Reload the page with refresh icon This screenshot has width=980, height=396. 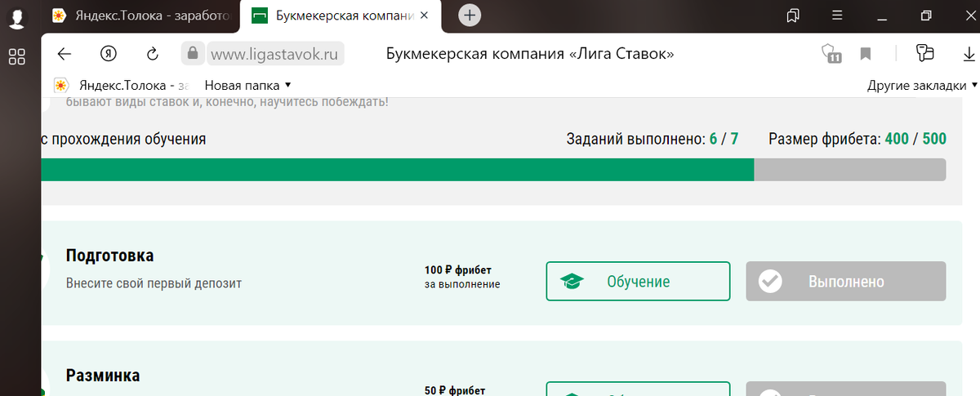tap(152, 54)
